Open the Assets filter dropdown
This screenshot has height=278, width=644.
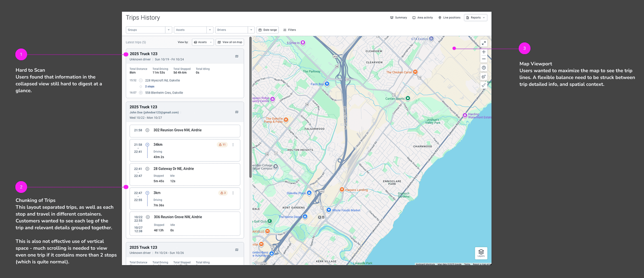coord(193,30)
